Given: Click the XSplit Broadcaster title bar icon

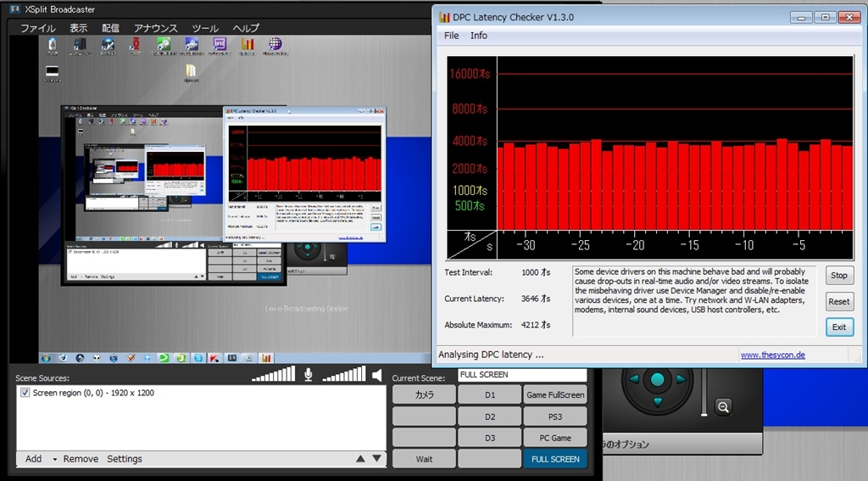Looking at the screenshot, I should 14,9.
